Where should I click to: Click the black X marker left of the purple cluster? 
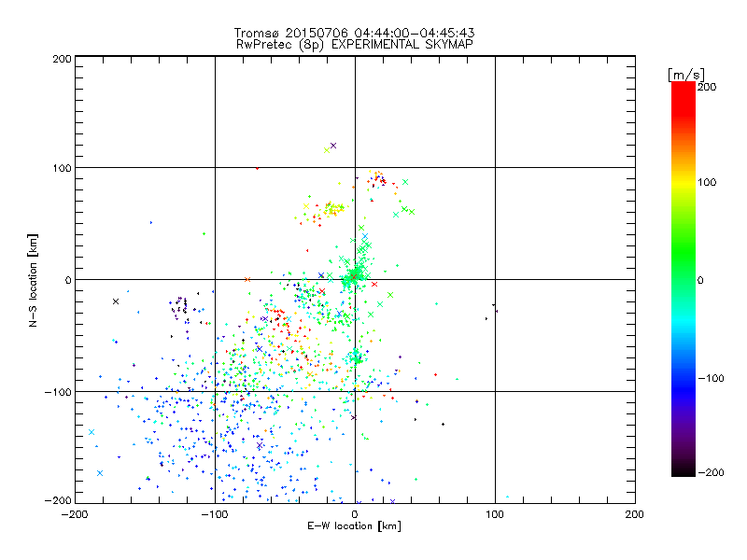tap(115, 301)
